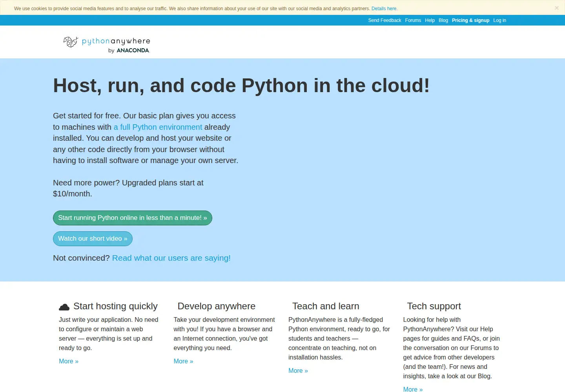Click the pythonanywhere wordmark text
565x392 pixels.
coord(116,41)
